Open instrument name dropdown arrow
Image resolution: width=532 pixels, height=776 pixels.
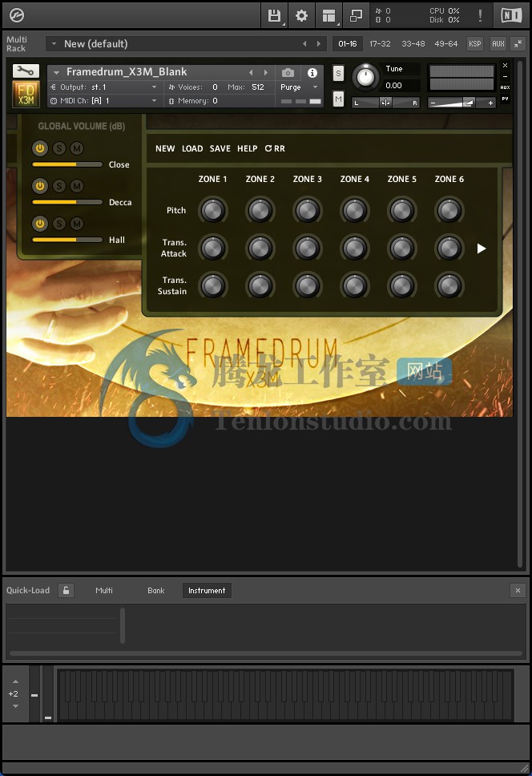(x=56, y=73)
